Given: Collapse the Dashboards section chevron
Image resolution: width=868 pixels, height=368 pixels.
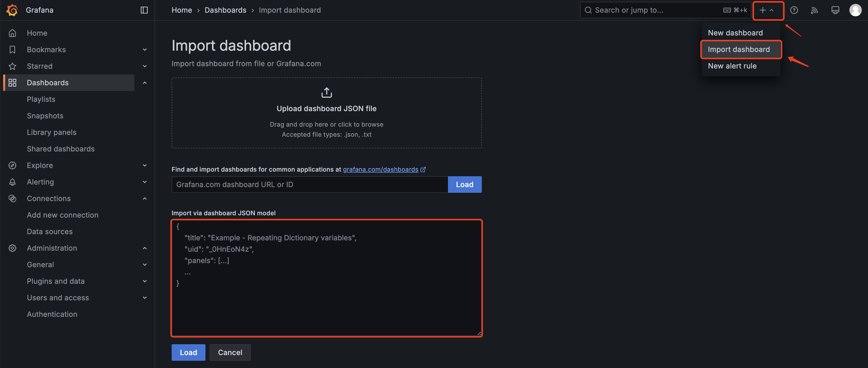Looking at the screenshot, I should 145,82.
